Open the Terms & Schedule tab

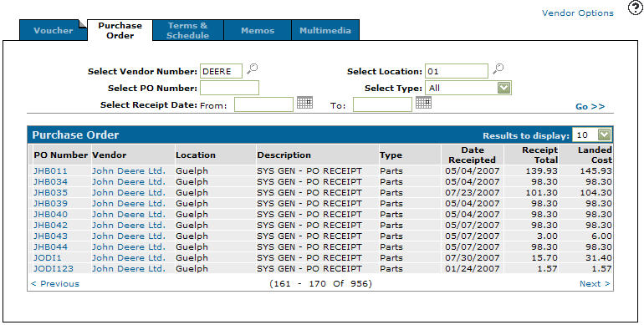(x=188, y=30)
